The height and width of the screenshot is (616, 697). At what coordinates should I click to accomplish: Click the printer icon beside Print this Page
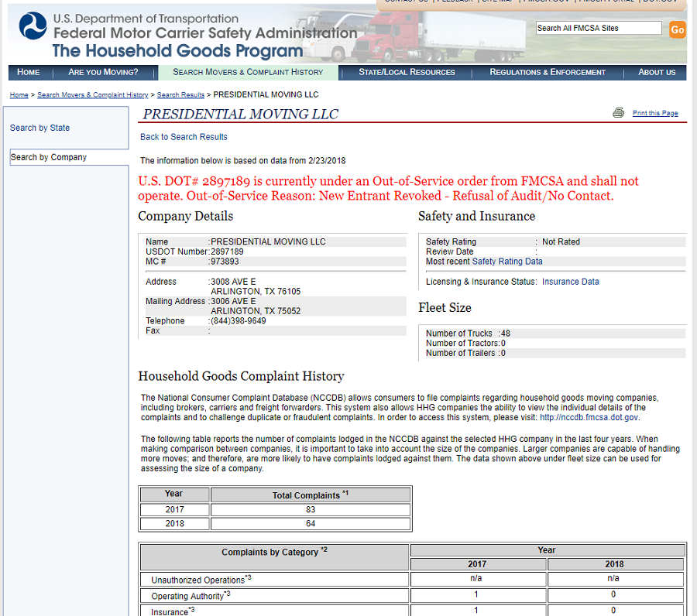618,113
